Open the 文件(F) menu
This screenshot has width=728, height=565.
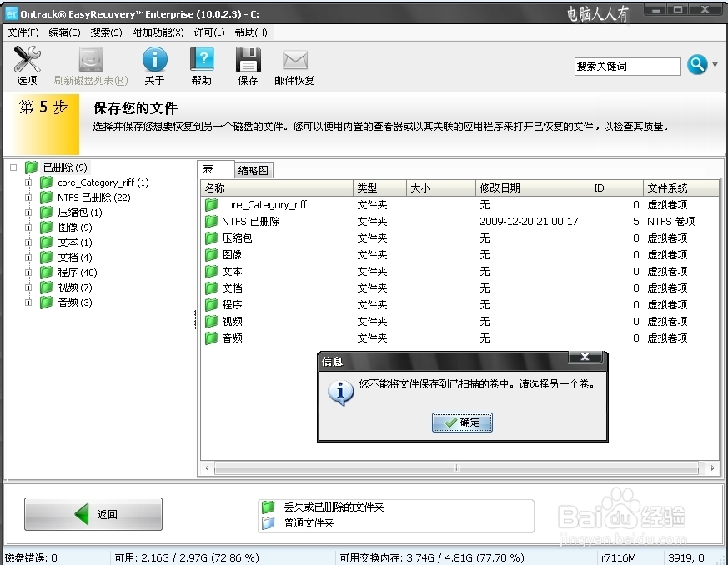pos(23,32)
